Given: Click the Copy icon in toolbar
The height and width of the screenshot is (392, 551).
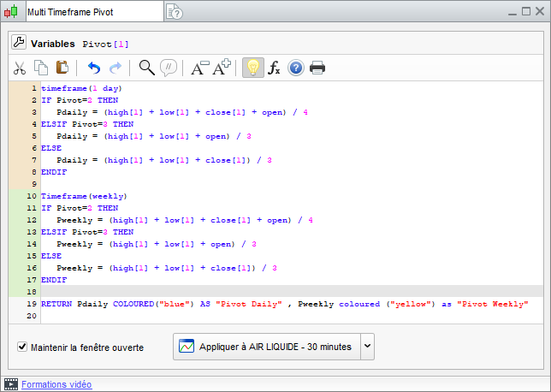Looking at the screenshot, I should 41,68.
